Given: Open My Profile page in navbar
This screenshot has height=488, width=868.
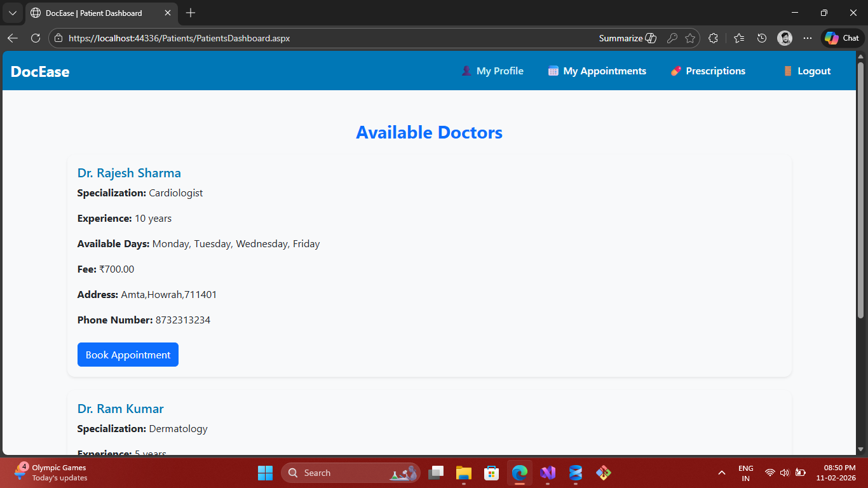Looking at the screenshot, I should tap(492, 71).
